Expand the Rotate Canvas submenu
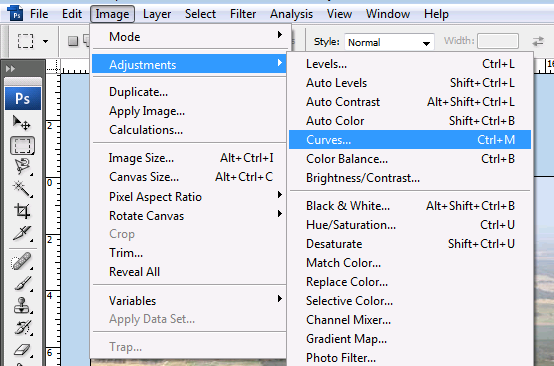The height and width of the screenshot is (366, 554). pyautogui.click(x=191, y=216)
